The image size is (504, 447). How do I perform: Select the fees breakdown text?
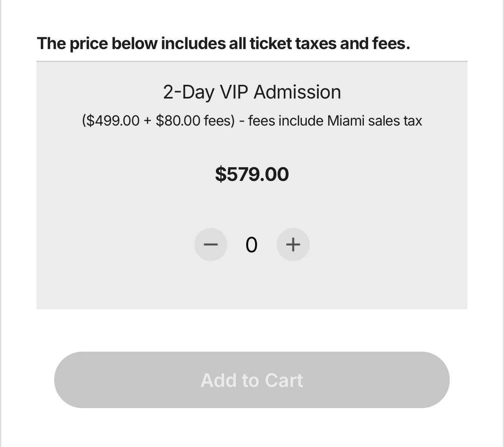(x=252, y=121)
